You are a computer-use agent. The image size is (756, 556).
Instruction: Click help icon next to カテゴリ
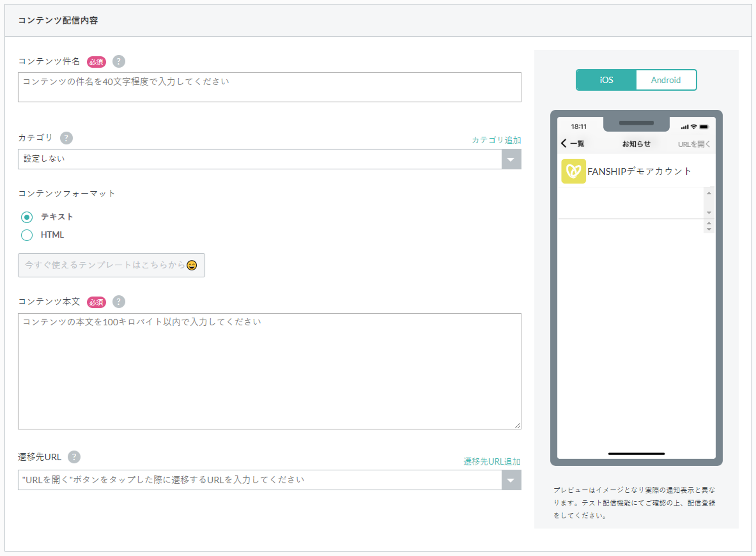click(x=66, y=138)
